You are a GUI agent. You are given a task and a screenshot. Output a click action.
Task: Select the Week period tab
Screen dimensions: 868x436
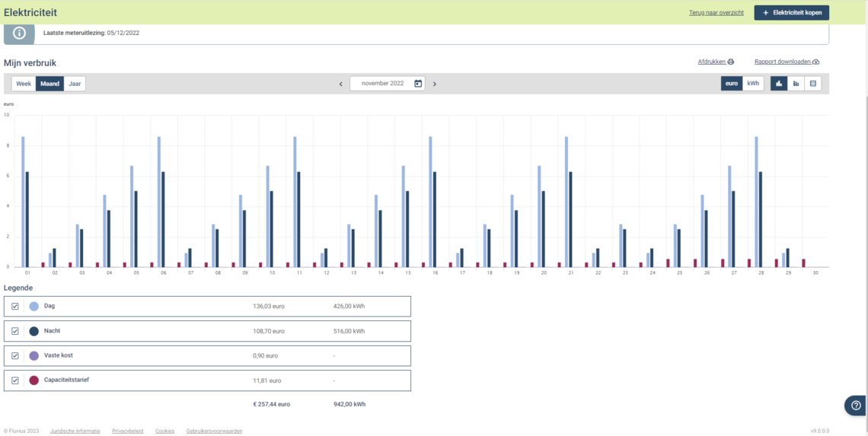point(24,84)
